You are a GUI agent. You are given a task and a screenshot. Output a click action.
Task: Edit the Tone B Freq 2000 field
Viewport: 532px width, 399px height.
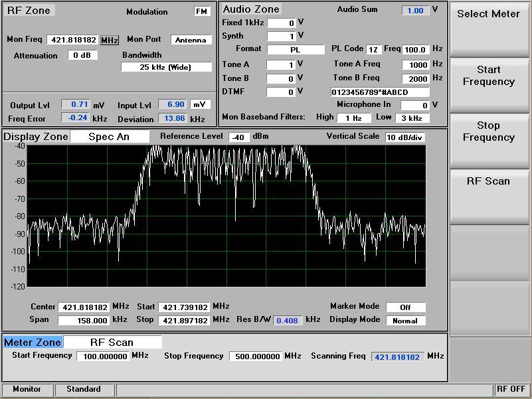click(x=416, y=79)
